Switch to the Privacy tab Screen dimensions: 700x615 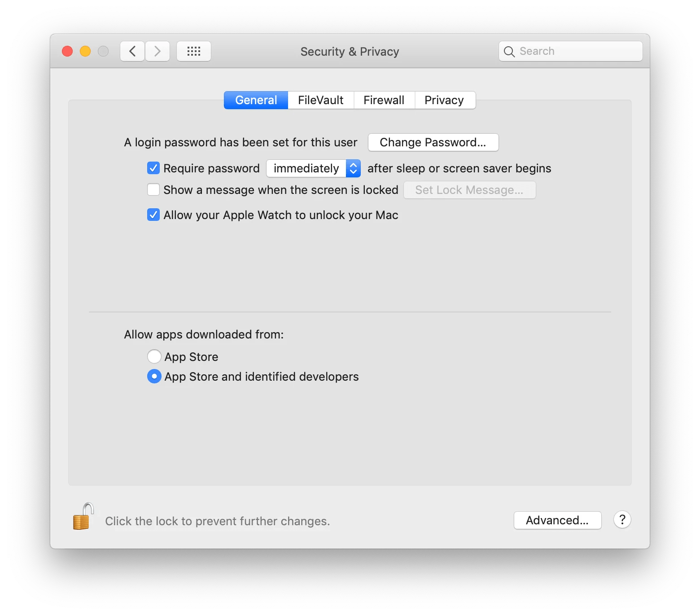point(444,100)
